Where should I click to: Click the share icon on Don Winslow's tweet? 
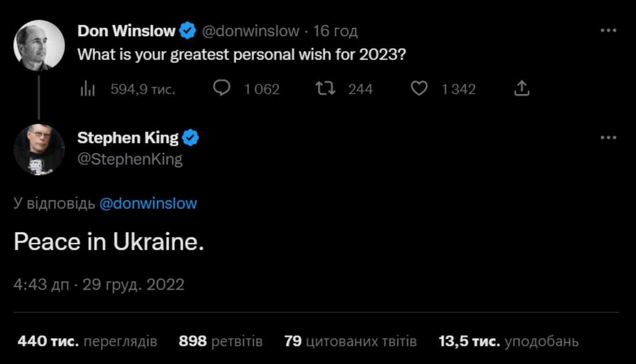pos(521,88)
